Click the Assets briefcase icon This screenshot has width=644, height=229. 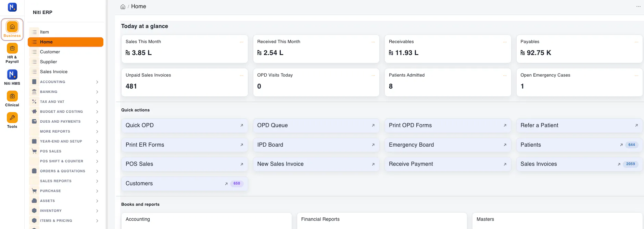coord(34,201)
